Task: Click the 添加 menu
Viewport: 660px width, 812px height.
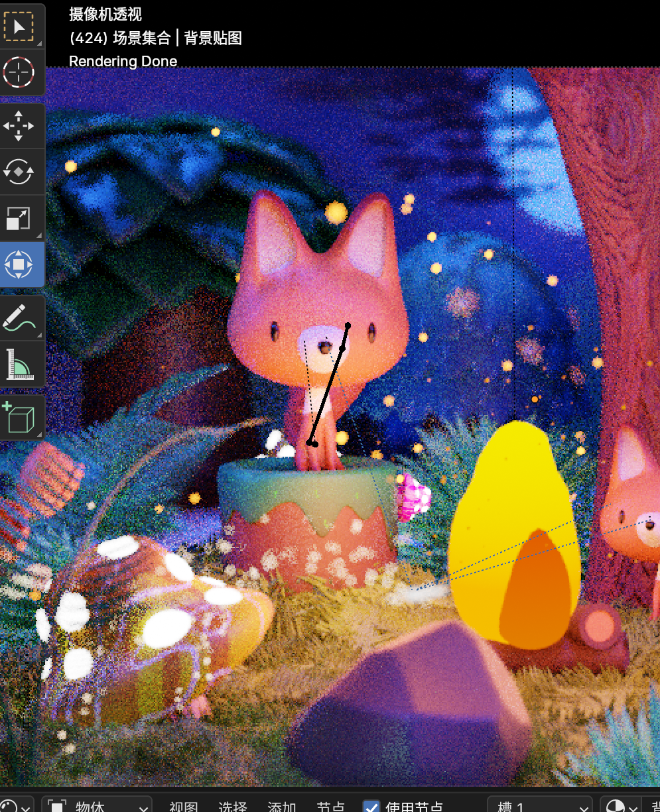Action: point(281,807)
